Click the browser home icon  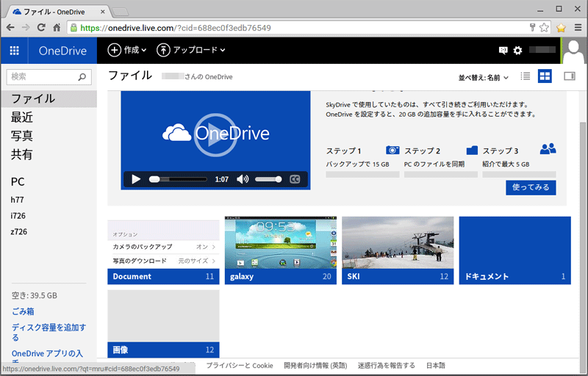[x=57, y=27]
